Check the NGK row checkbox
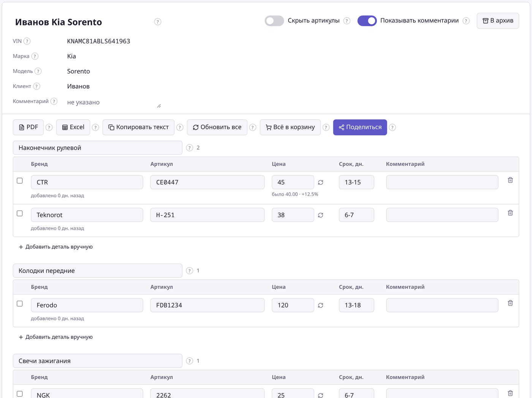532x398 pixels. click(20, 394)
